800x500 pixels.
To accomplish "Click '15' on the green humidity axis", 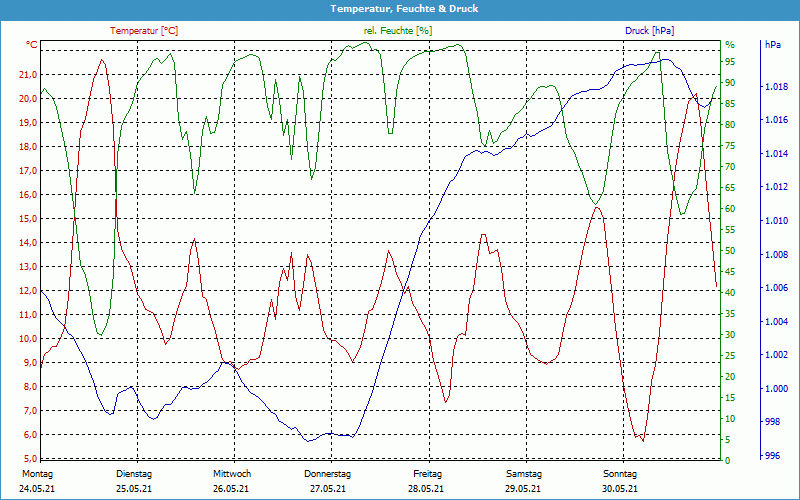I will (x=731, y=398).
